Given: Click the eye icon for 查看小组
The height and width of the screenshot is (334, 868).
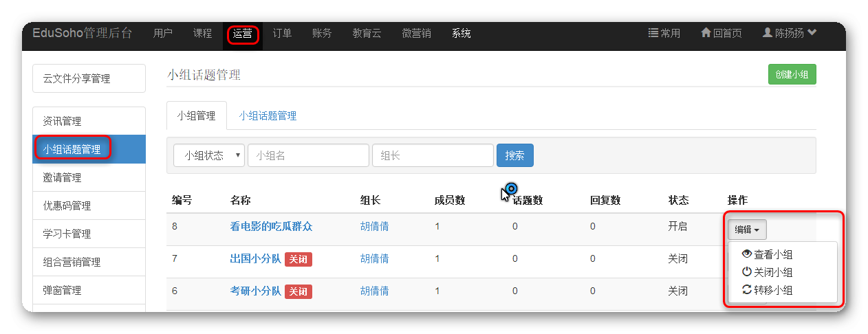Looking at the screenshot, I should click(x=747, y=254).
